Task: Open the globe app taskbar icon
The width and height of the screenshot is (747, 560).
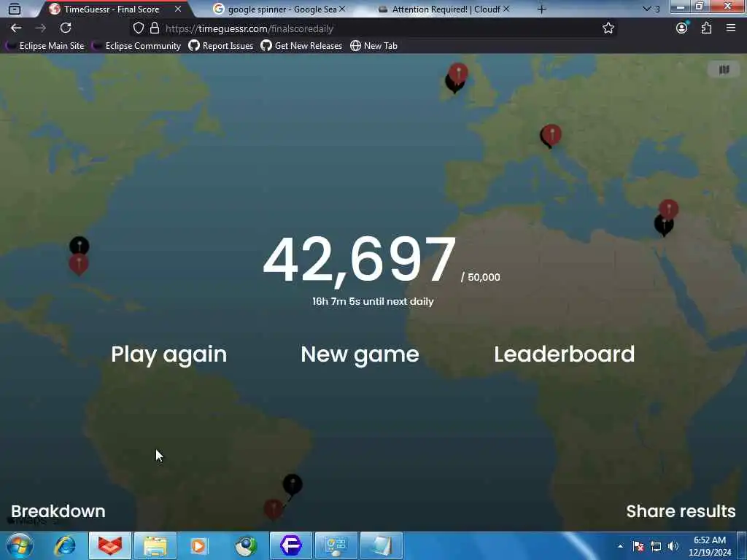Action: 247,545
